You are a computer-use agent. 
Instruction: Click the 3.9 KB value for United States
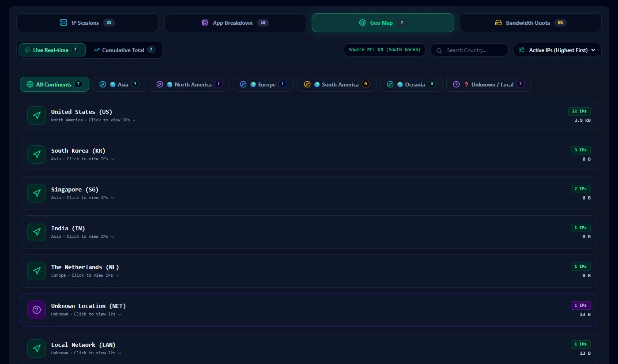(582, 120)
